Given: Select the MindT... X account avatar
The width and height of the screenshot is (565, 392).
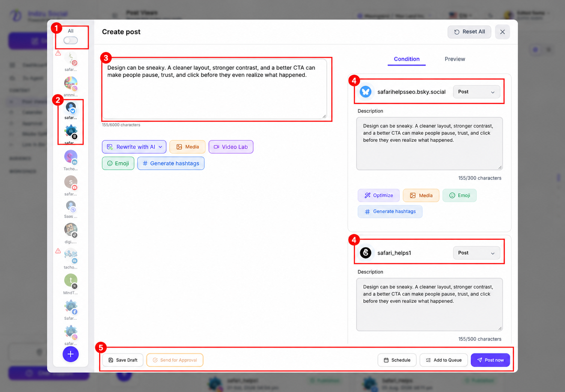Looking at the screenshot, I should tap(71, 281).
